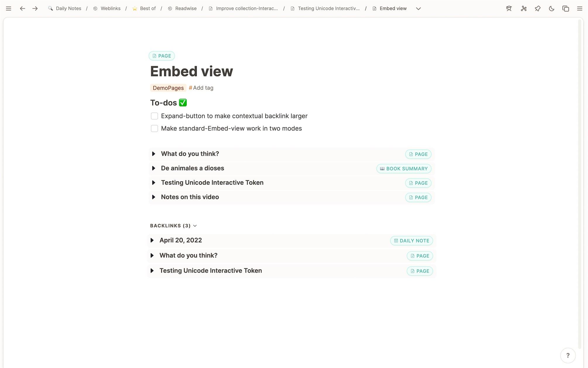Screen dimensions: 588x368
Task: Open the graph view icon
Action: click(524, 8)
